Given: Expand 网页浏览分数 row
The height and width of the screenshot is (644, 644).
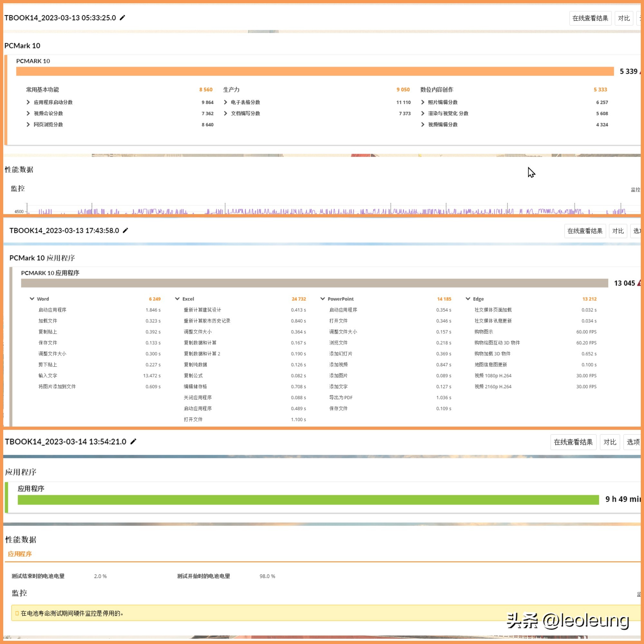Looking at the screenshot, I should pos(28,124).
